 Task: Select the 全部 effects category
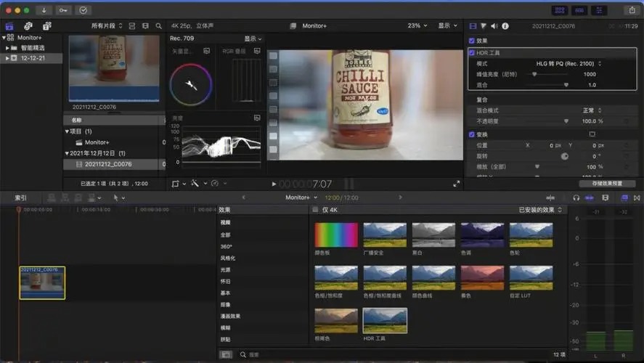[x=226, y=235]
